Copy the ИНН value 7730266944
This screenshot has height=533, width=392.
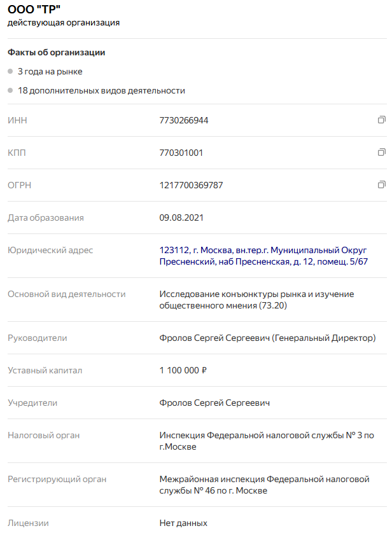[x=182, y=120]
